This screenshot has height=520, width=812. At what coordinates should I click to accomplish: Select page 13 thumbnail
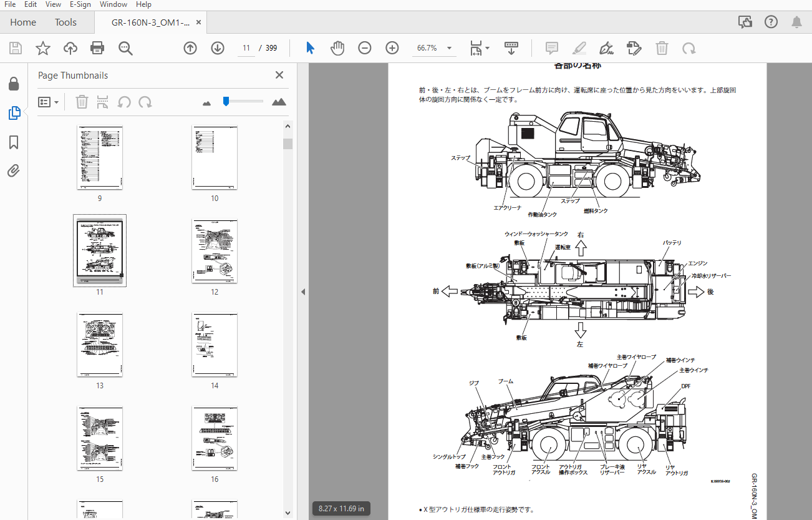[x=100, y=345]
